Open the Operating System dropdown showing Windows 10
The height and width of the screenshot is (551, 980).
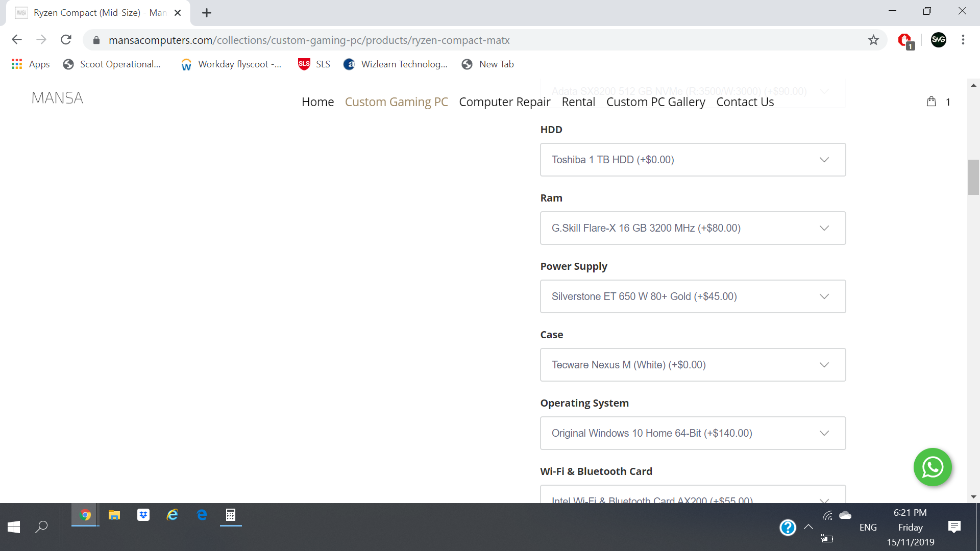pos(693,433)
